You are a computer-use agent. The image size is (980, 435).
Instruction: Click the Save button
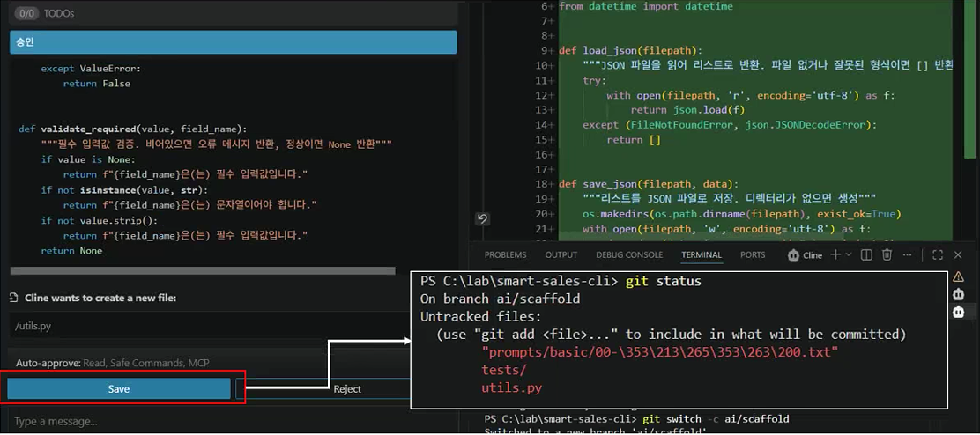click(119, 389)
